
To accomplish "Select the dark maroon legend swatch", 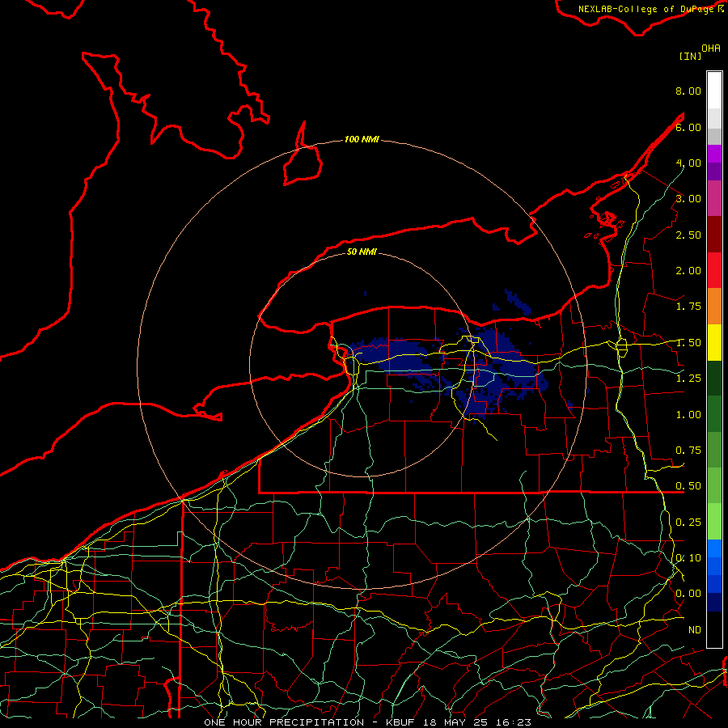I will (714, 235).
